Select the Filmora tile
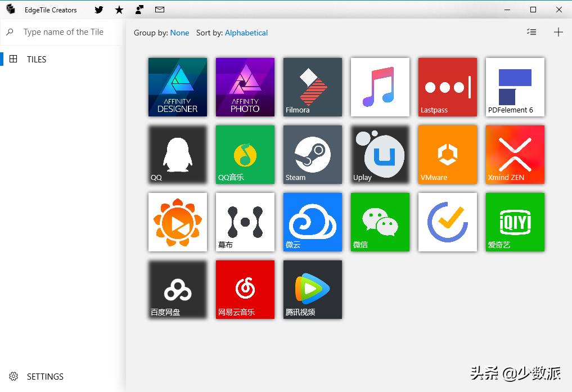Screen dimensions: 572x392 coord(313,87)
